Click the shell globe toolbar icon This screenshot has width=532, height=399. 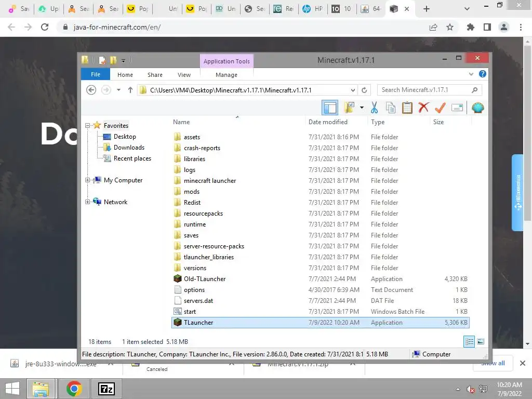tap(478, 108)
